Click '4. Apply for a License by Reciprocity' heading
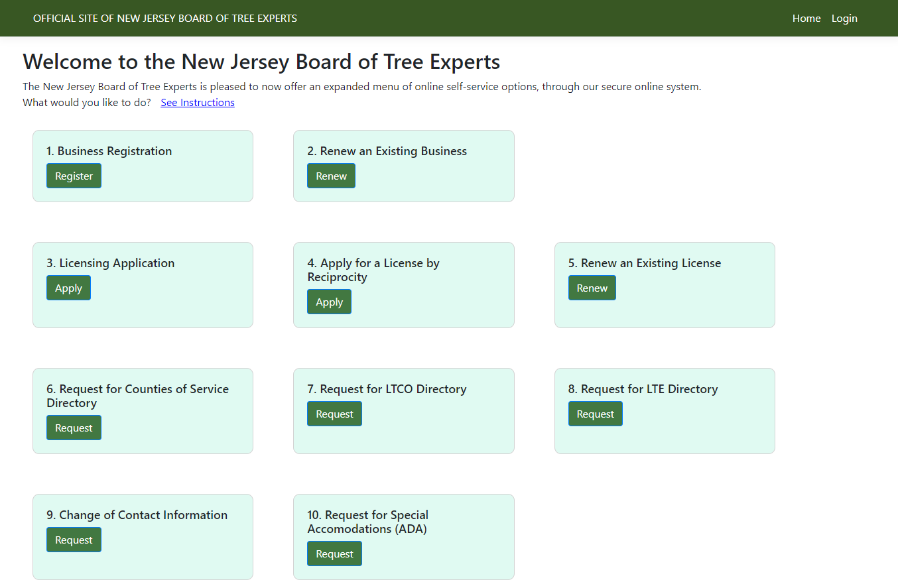The image size is (898, 588). point(373,270)
